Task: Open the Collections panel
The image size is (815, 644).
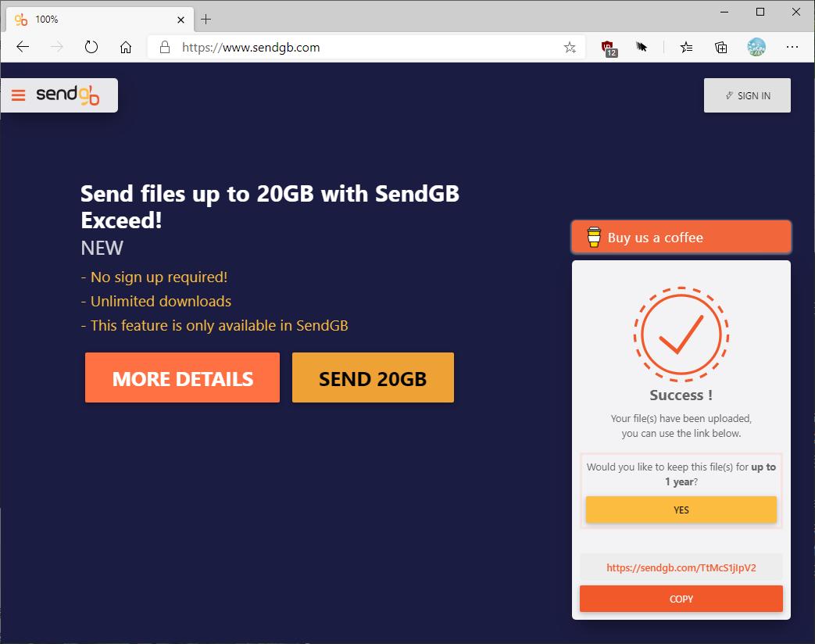Action: coord(721,48)
